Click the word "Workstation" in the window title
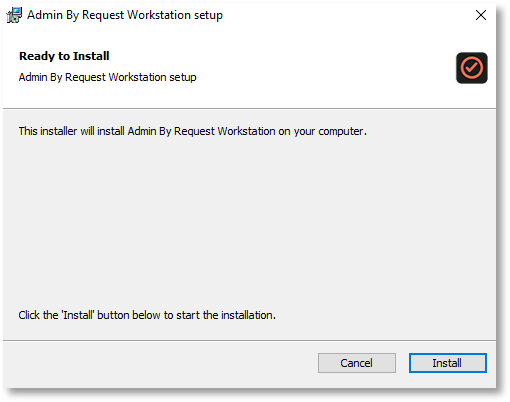The image size is (510, 402). point(159,15)
